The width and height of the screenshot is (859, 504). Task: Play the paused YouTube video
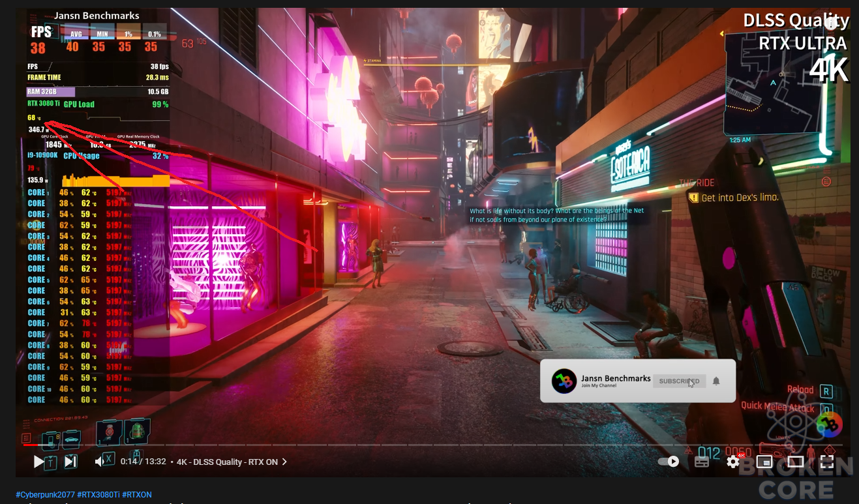(39, 462)
